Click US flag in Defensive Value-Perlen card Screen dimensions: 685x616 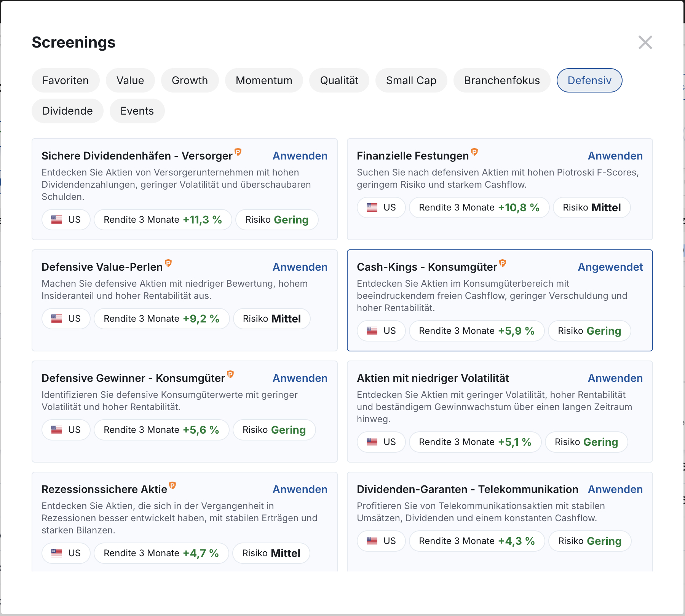tap(57, 319)
